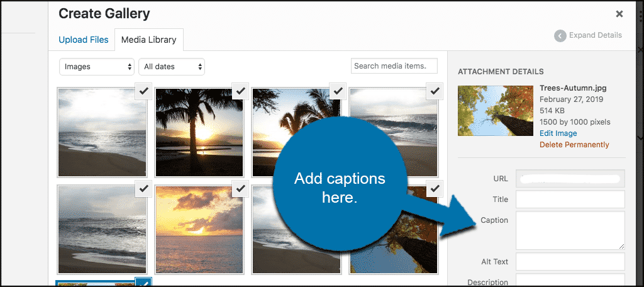Select the Media Library tab
This screenshot has width=644, height=287.
pyautogui.click(x=148, y=40)
